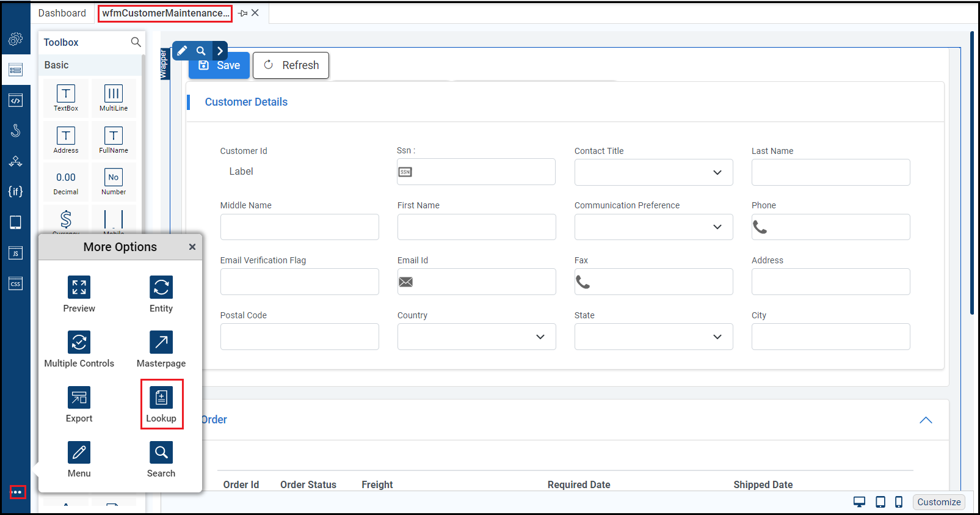Click the Refresh button

pyautogui.click(x=291, y=65)
